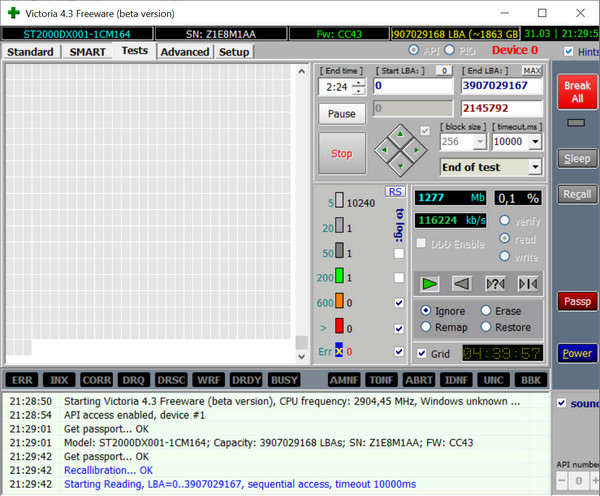Select the Restore radio button
The height and width of the screenshot is (496, 600).
[486, 327]
